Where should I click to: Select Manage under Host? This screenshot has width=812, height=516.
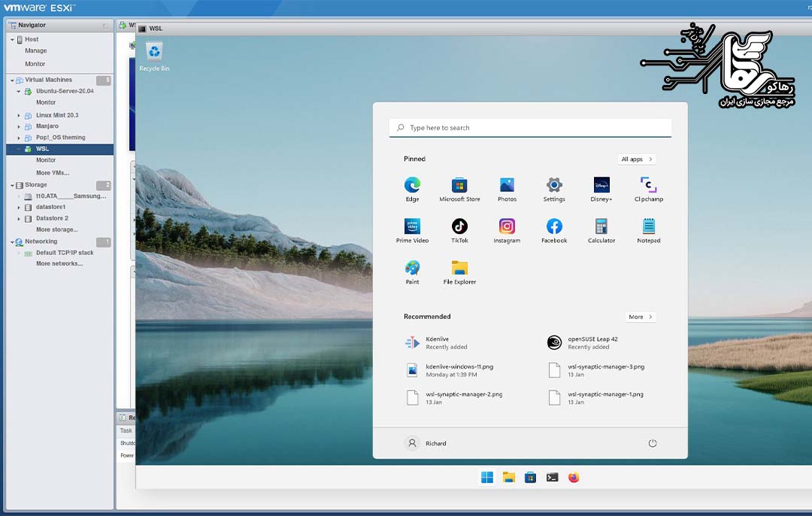(36, 51)
